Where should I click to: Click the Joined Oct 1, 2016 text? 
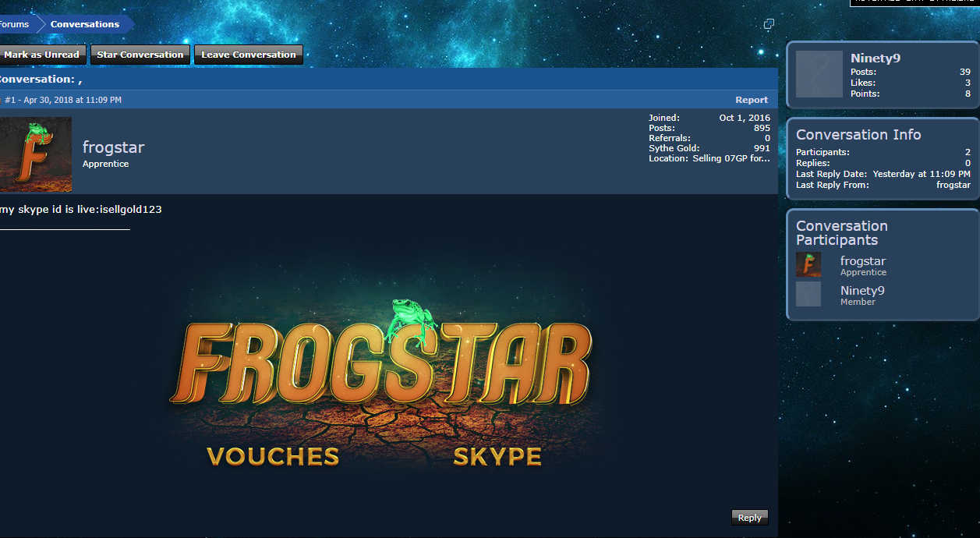[x=745, y=118]
